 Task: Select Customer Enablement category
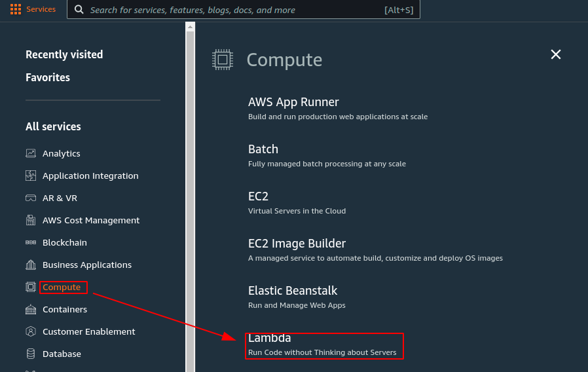click(88, 331)
